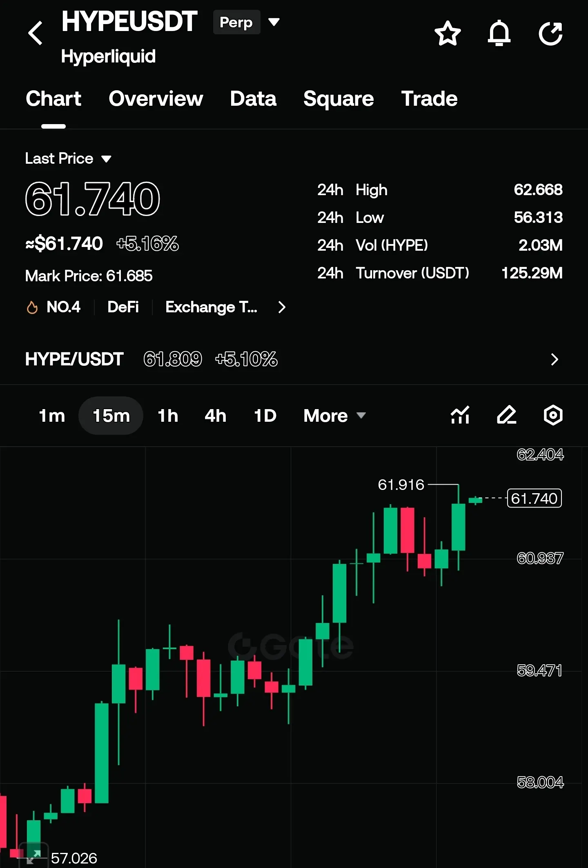588x868 pixels.
Task: Tap the 60.937 price axis label
Action: [540, 558]
